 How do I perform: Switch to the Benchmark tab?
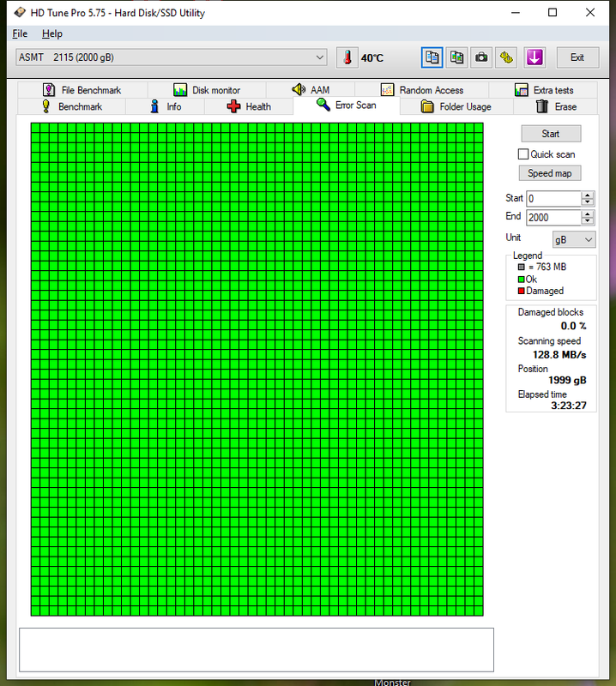click(72, 106)
